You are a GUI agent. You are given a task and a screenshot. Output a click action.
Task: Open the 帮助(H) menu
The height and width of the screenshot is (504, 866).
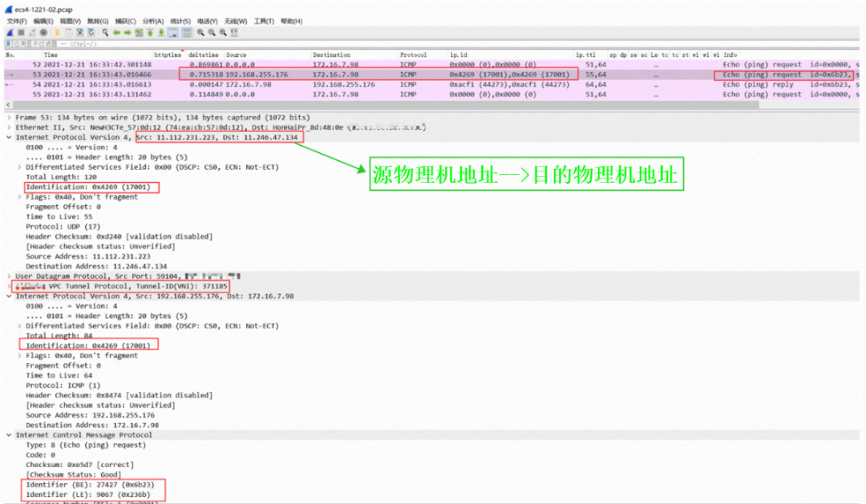coord(291,21)
